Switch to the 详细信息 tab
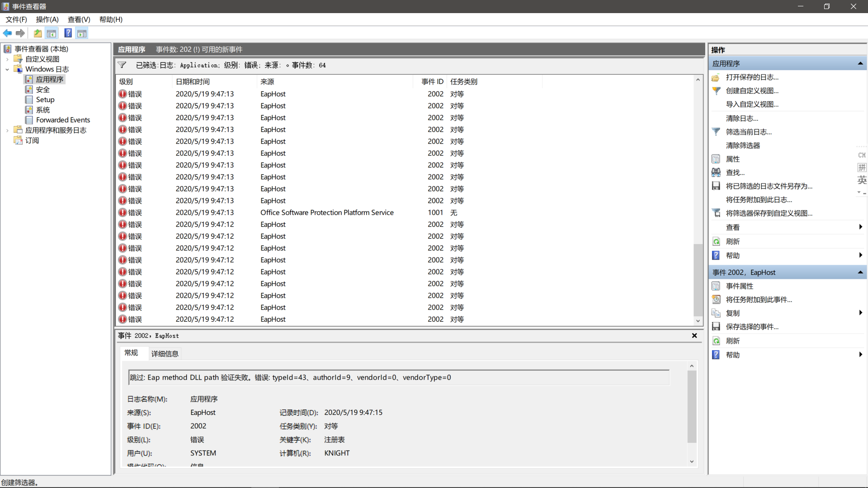Viewport: 868px width, 488px height. [165, 353]
